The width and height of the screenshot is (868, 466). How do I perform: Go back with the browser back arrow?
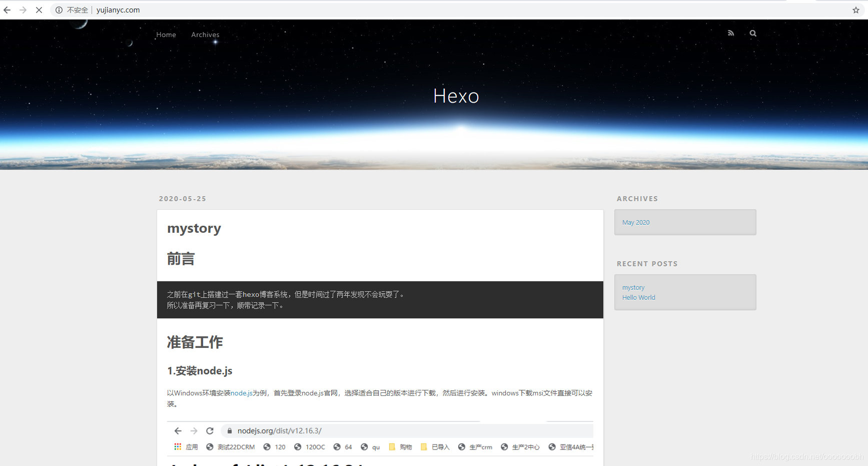(x=7, y=10)
